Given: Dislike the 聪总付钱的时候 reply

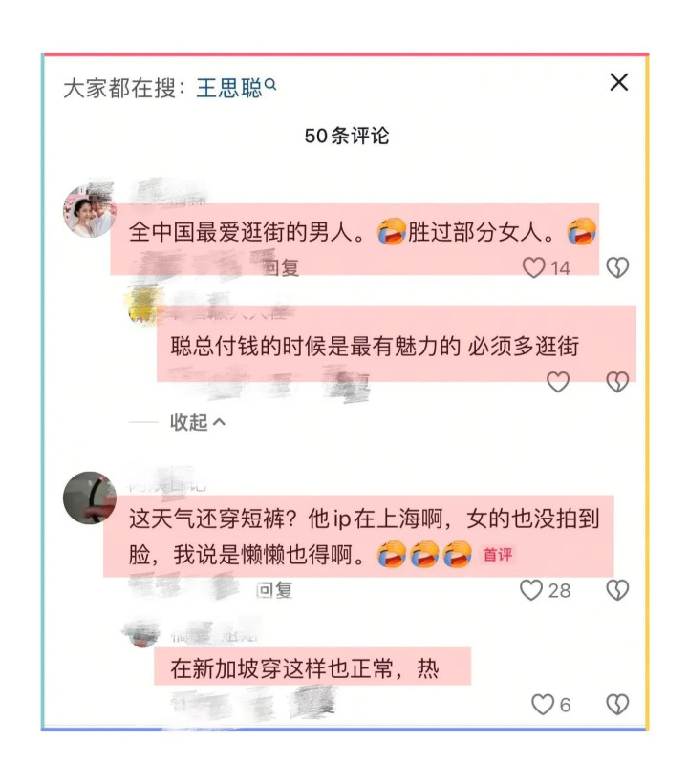Looking at the screenshot, I should click(x=617, y=382).
